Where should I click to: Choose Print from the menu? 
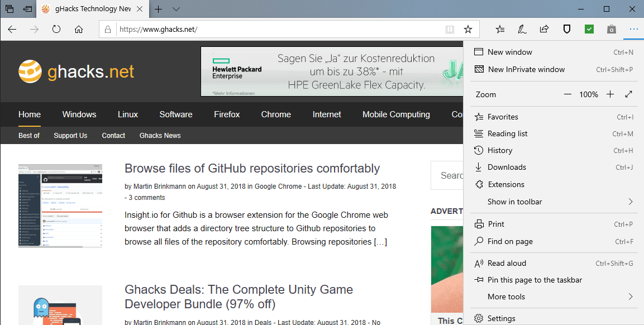(x=554, y=224)
